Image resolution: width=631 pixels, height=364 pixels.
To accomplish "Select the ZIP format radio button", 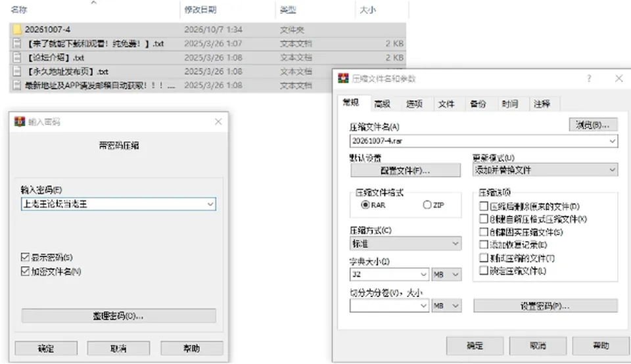I will (x=427, y=205).
